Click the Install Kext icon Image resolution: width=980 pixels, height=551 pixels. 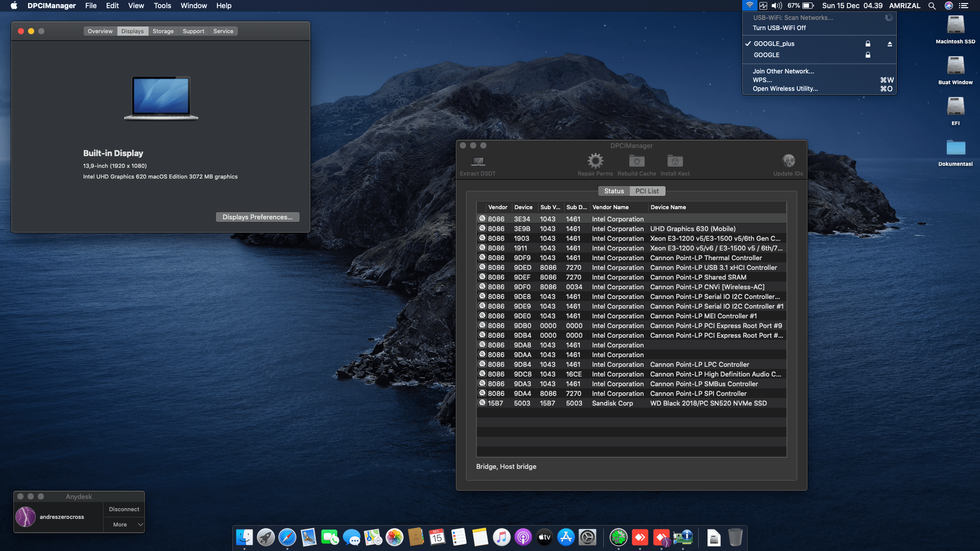(x=675, y=161)
